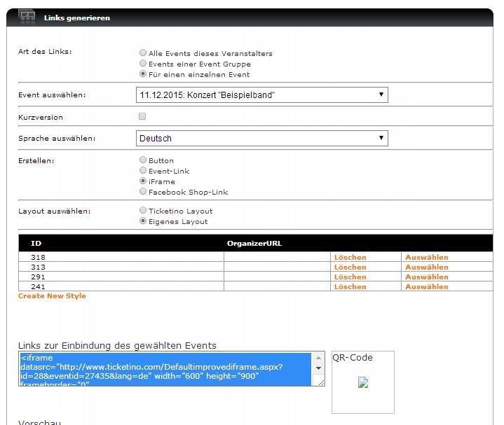Viewport: 504px width, 425px height.
Task: Switch to Ticketino Layout
Action: 143,211
